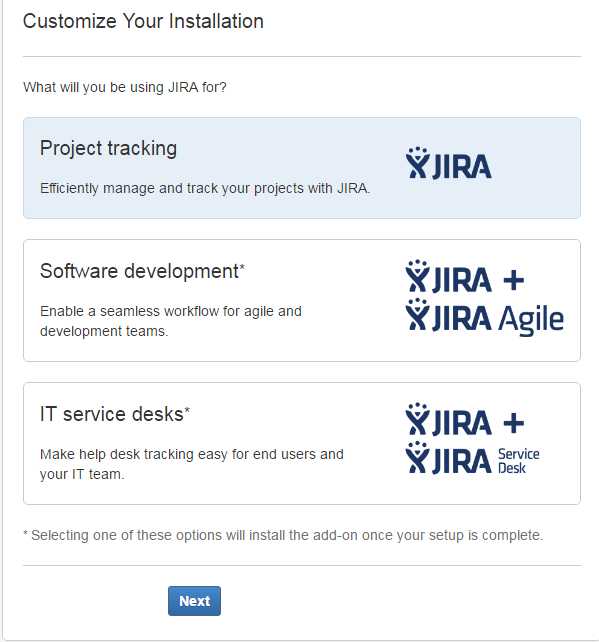Image resolution: width=599 pixels, height=642 pixels.
Task: Select the IT service desks option card
Action: 302,443
